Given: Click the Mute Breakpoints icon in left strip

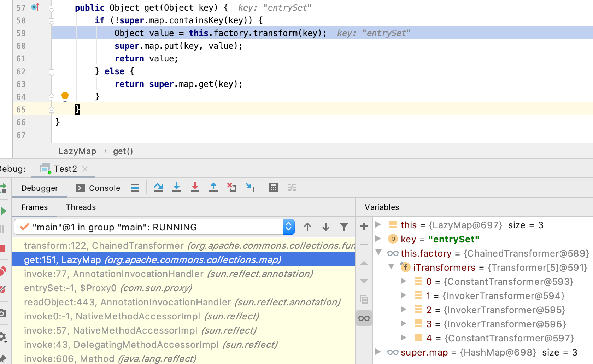Looking at the screenshot, I should point(2,289).
